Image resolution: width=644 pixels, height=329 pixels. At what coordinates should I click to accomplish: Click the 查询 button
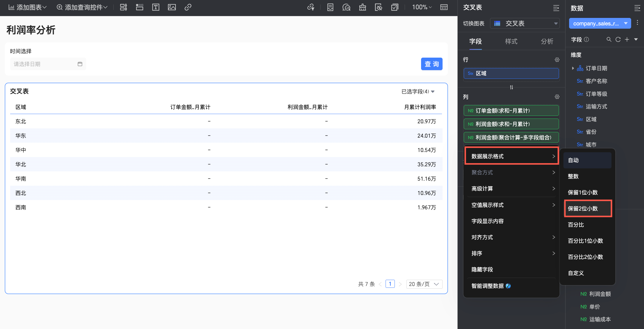[x=432, y=64]
